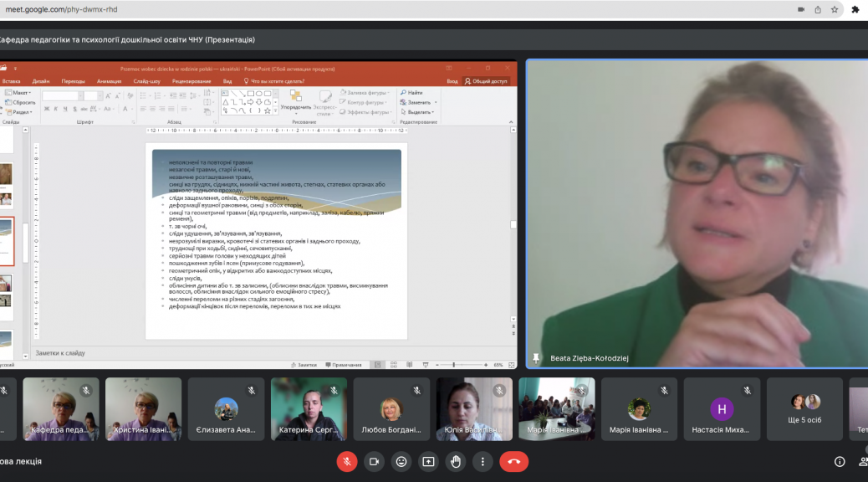Click the clear formatting icon
The width and height of the screenshot is (868, 482).
pos(130,96)
